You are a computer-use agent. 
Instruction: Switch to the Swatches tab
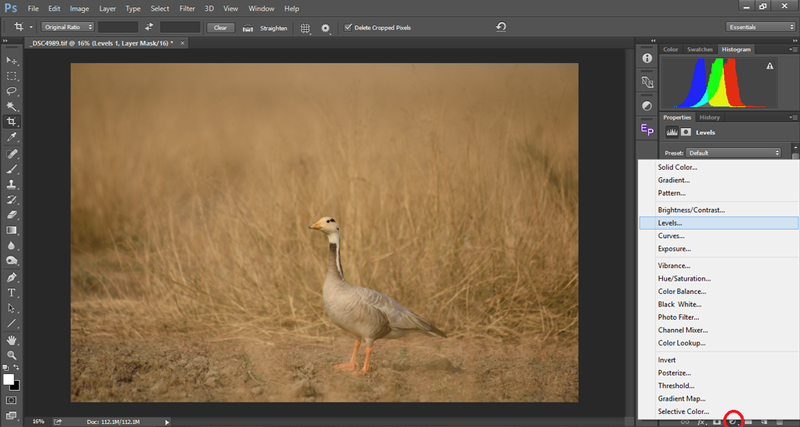pyautogui.click(x=700, y=49)
